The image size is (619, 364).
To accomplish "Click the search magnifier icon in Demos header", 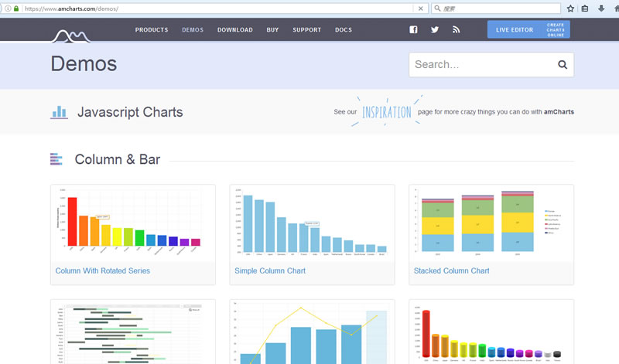I will coord(563,65).
